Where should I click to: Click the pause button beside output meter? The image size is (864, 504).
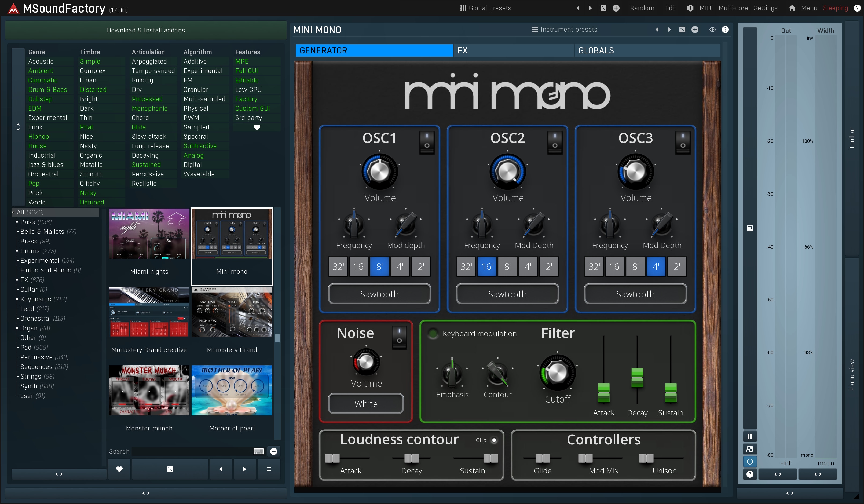click(749, 436)
